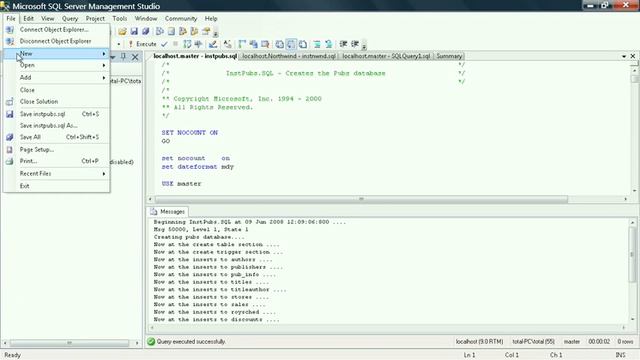This screenshot has width=640, height=360.
Task: Click the Object Explorer toolbar icon
Action: [183, 31]
